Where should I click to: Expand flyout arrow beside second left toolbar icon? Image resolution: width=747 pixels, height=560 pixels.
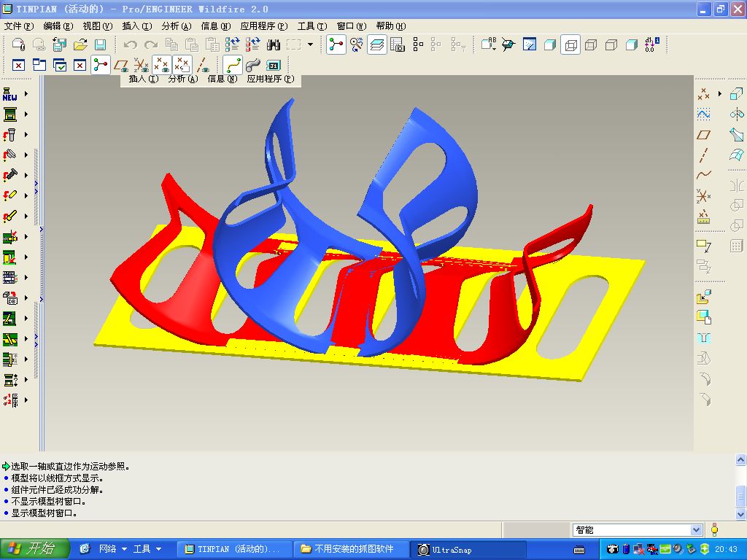(26, 114)
